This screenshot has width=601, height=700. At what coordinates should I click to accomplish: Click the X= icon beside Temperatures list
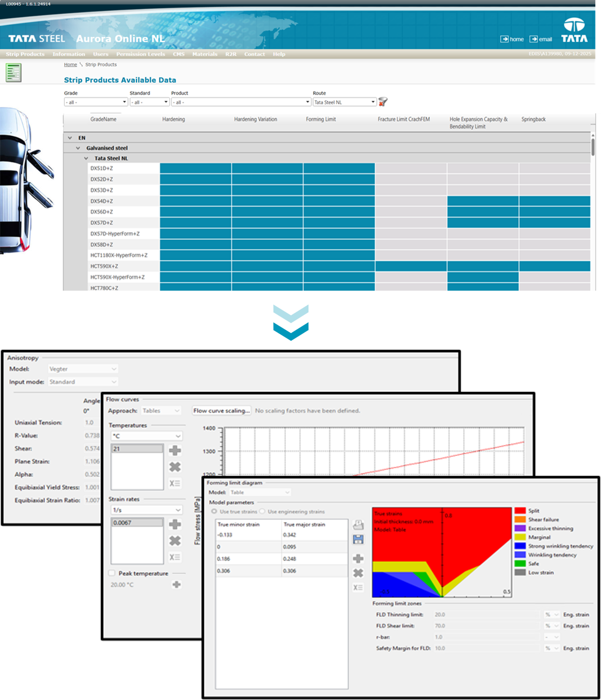175,483
